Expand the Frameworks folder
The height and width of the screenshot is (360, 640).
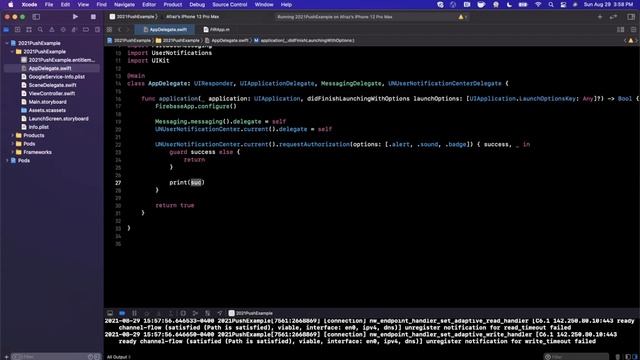[12, 152]
